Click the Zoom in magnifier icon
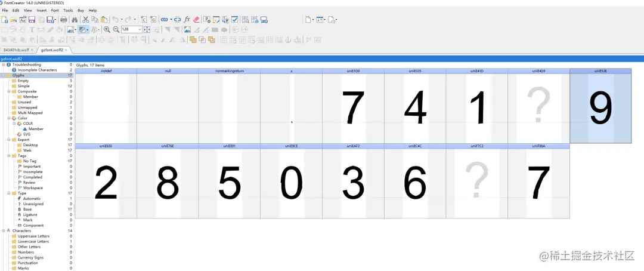Screen dimensions: 644x271 click(107, 30)
